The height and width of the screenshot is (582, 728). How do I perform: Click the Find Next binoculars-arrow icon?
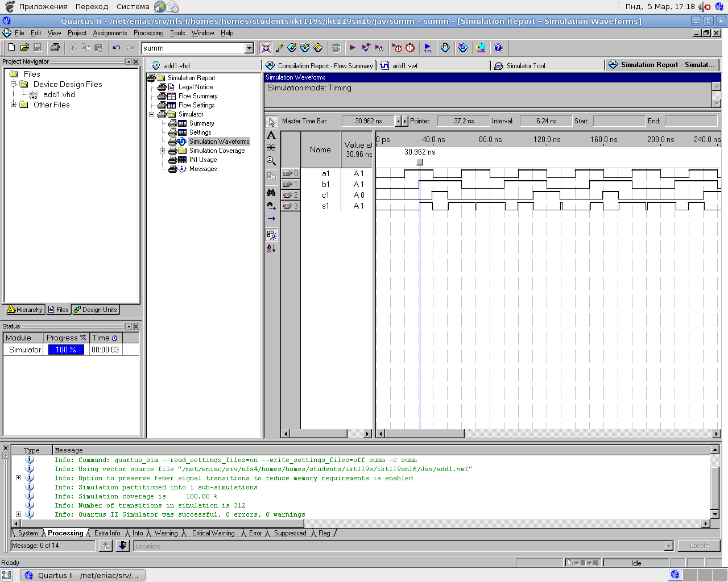(271, 206)
